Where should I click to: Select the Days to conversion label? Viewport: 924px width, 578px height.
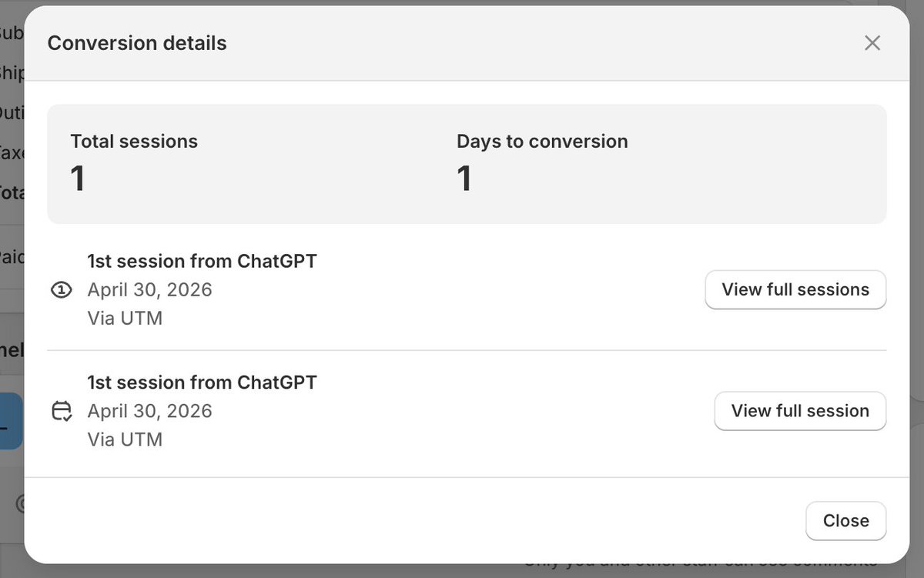(x=542, y=142)
